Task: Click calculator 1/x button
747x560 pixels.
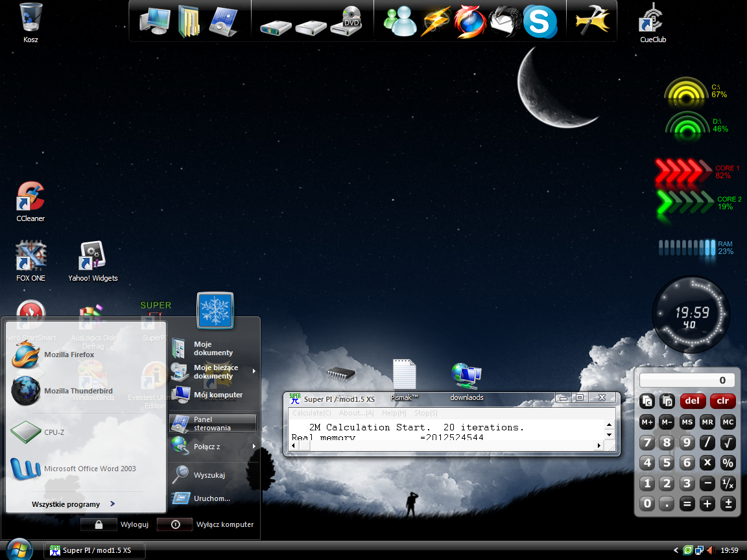Action: [x=728, y=484]
